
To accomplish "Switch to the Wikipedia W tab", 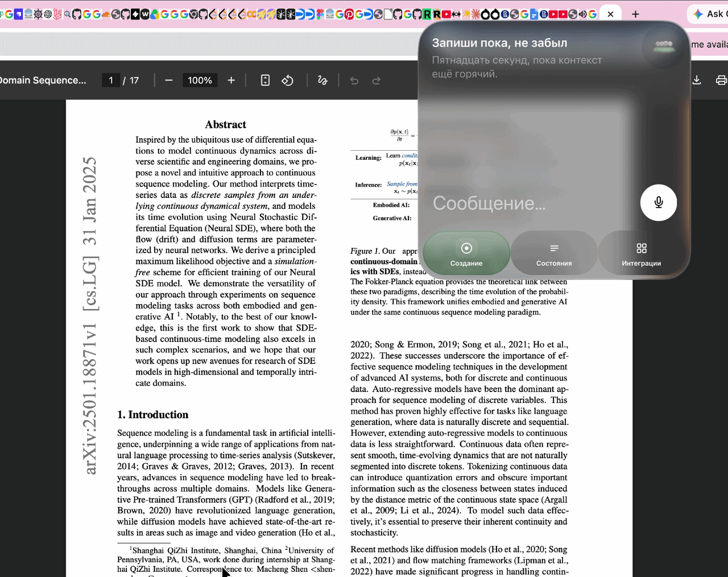I will 145,14.
